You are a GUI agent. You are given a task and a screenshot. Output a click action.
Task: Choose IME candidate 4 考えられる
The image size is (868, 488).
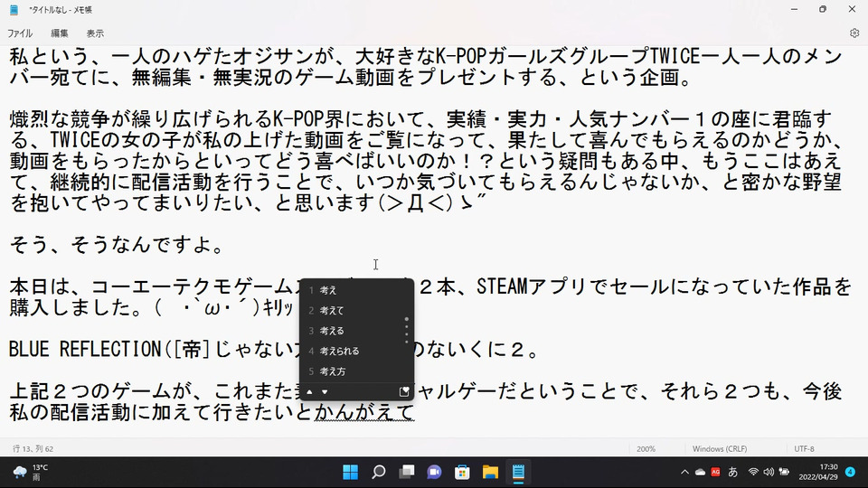click(x=356, y=351)
